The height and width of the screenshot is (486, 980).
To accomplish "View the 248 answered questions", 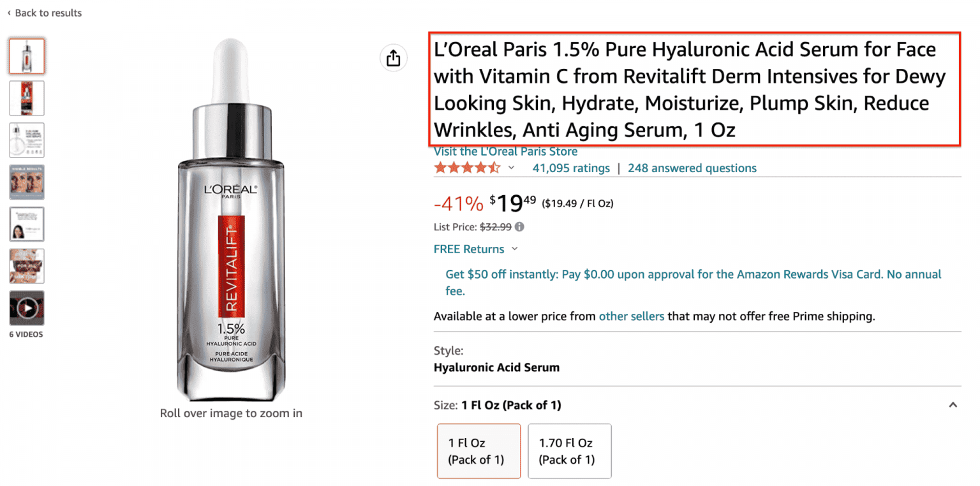I will pos(692,168).
